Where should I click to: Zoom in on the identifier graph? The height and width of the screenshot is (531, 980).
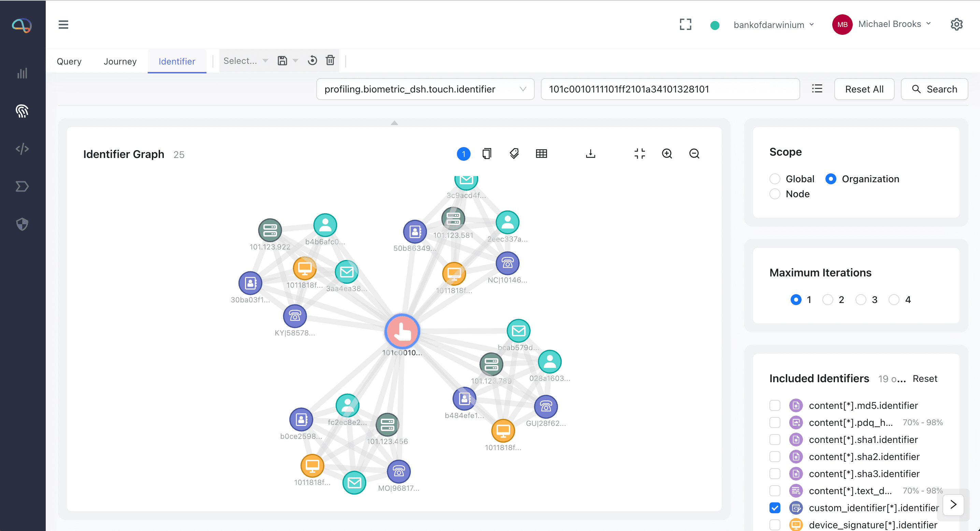[x=667, y=154]
